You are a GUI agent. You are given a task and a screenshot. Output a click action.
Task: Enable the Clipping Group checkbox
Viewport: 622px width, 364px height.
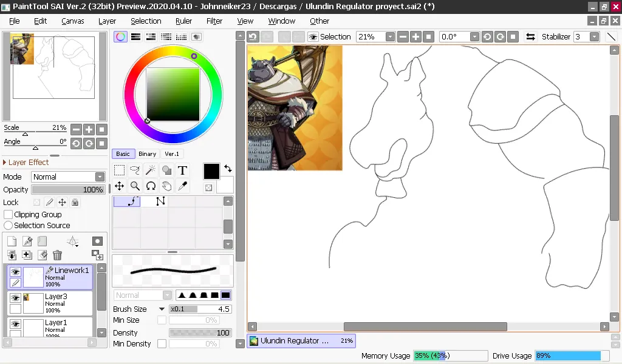(x=8, y=215)
